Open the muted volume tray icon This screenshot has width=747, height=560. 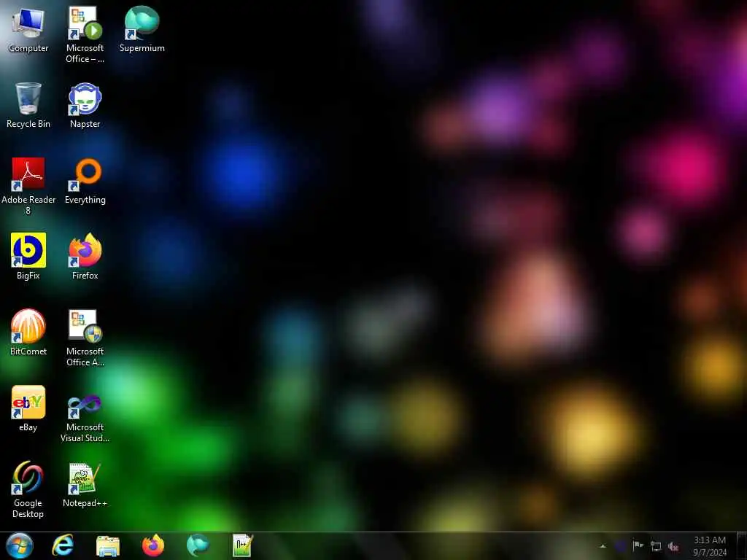tap(673, 546)
